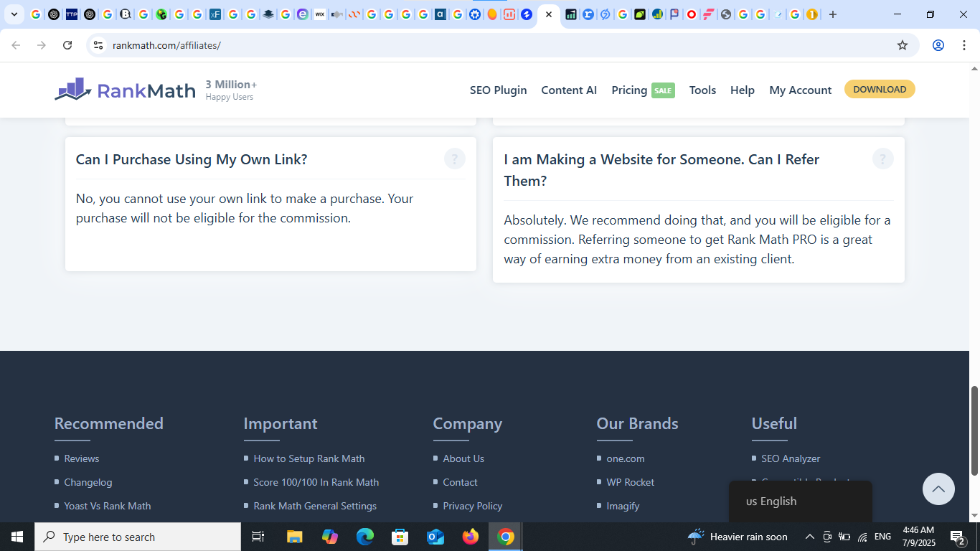Open the Tools menu
The width and height of the screenshot is (980, 551).
pos(702,90)
